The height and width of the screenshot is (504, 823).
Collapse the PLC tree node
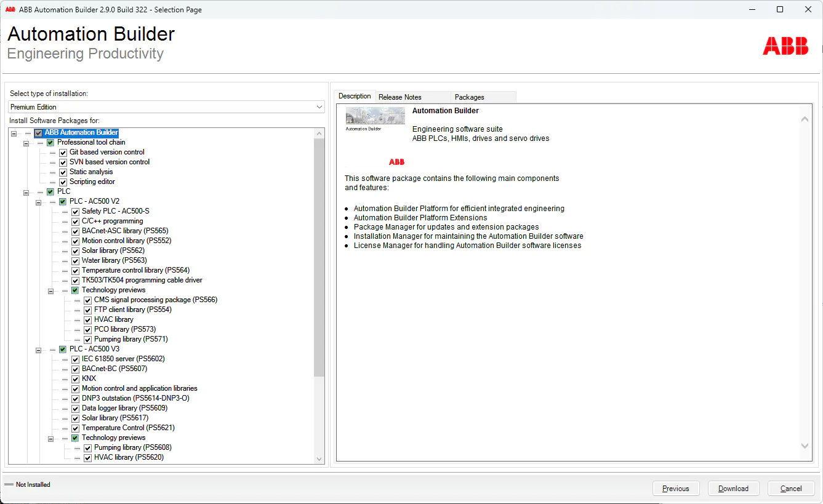pyautogui.click(x=26, y=192)
